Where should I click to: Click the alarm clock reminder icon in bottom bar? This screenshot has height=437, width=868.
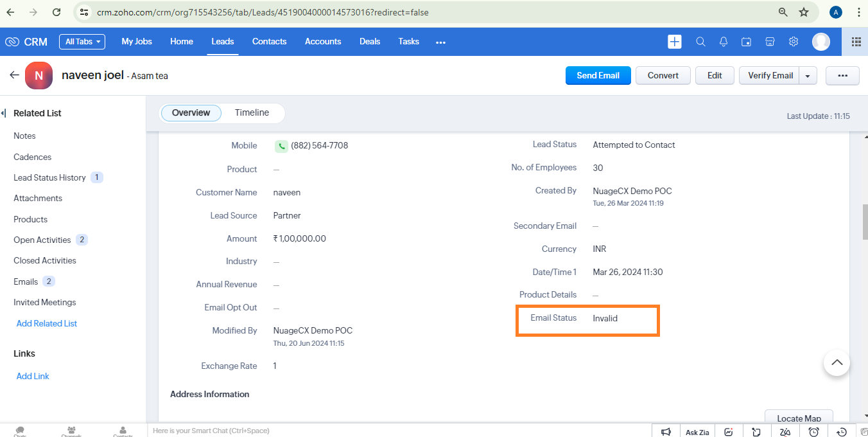[813, 432]
